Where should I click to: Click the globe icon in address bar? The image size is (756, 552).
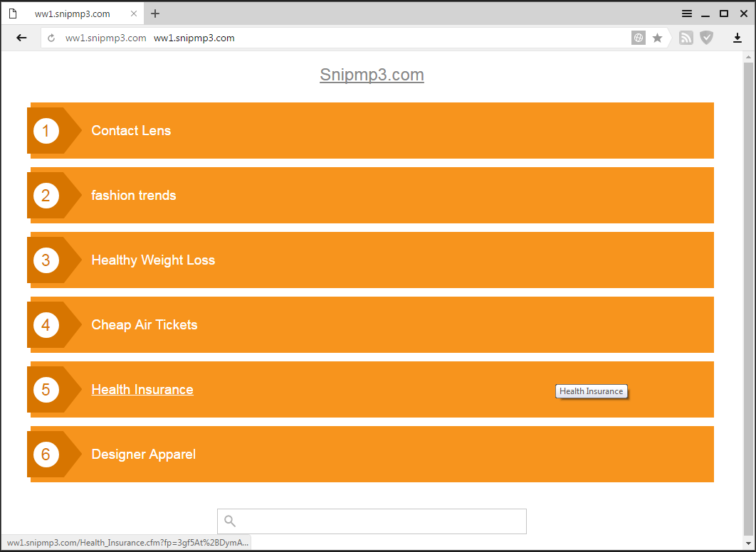639,38
